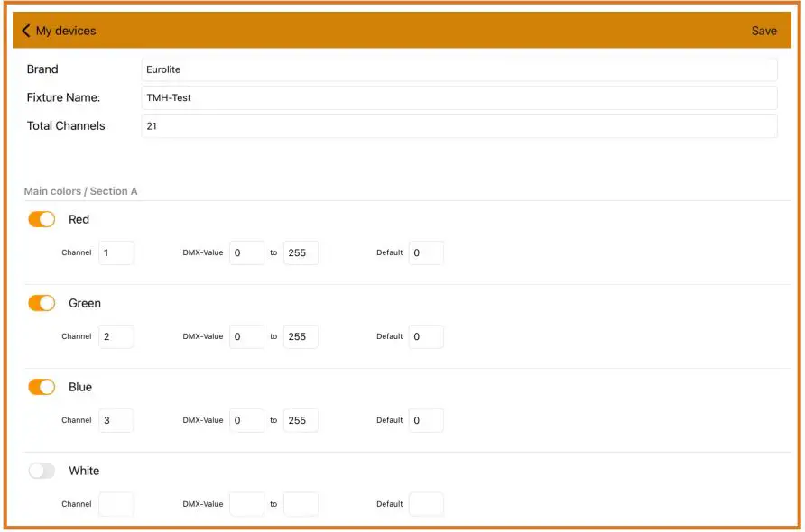
Task: Edit the Red DMX-Value start field
Action: [246, 252]
